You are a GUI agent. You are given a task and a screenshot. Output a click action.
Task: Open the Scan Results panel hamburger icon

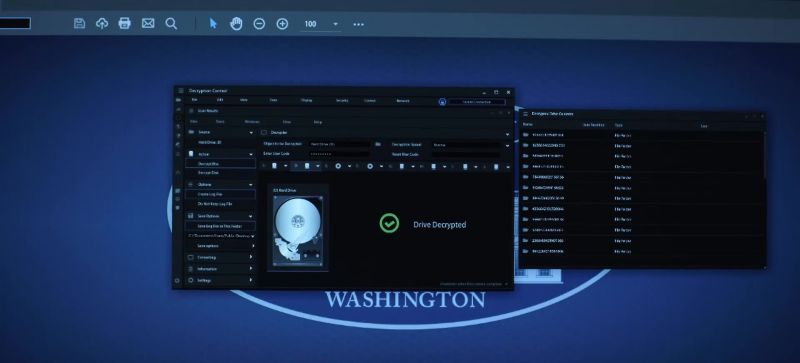click(192, 110)
